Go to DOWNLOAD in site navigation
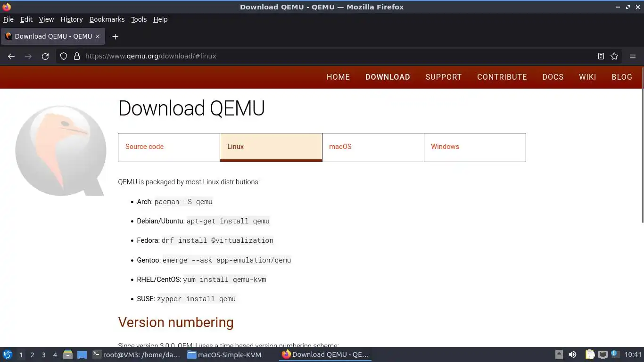Image resolution: width=644 pixels, height=362 pixels. (x=388, y=77)
